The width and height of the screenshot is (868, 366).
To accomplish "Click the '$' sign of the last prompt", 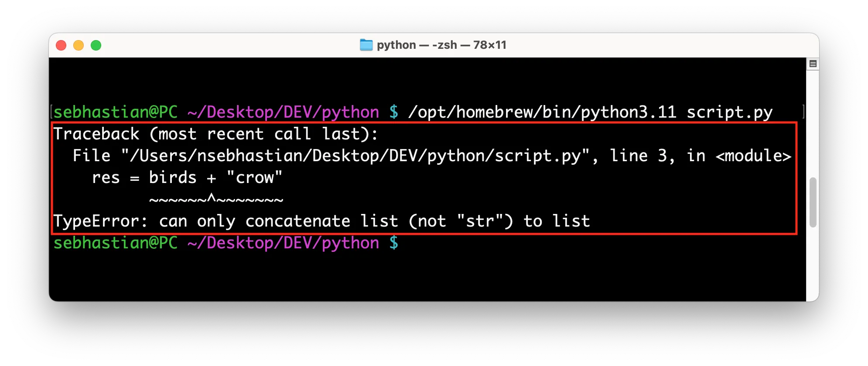I will pos(393,243).
